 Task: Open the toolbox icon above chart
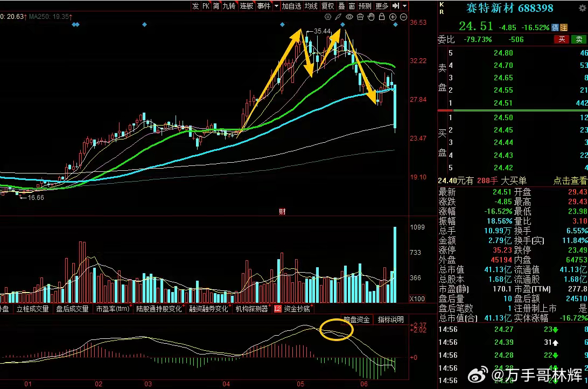[360, 17]
